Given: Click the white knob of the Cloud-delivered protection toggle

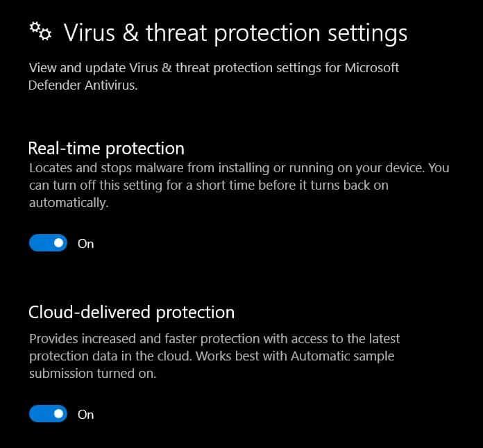Looking at the screenshot, I should (58, 414).
